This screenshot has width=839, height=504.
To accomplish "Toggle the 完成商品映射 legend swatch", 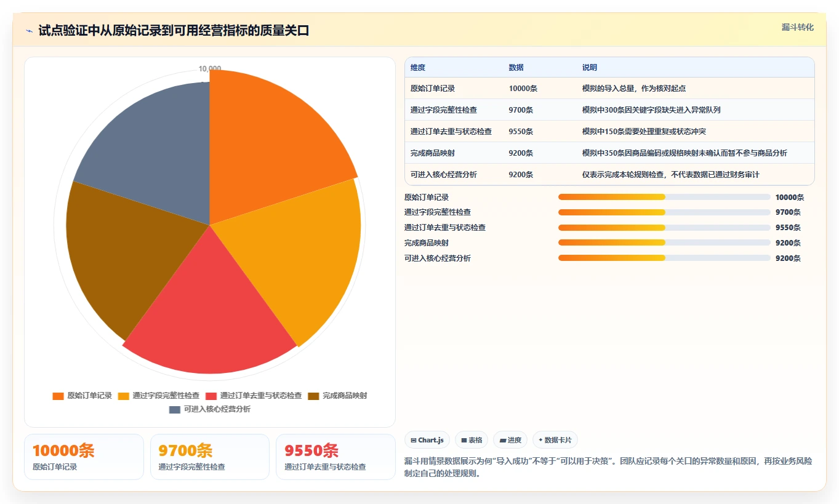I will 313,396.
